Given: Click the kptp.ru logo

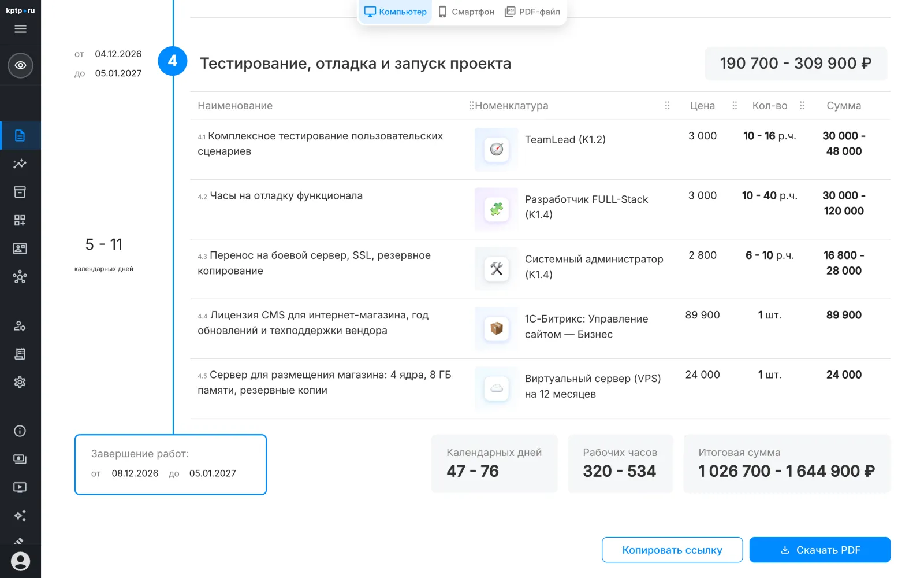Looking at the screenshot, I should coord(20,10).
